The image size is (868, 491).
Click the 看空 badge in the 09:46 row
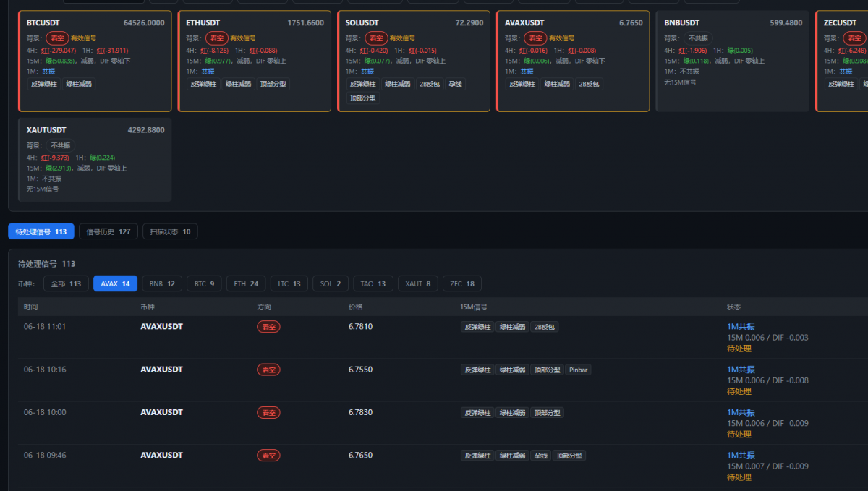click(268, 456)
